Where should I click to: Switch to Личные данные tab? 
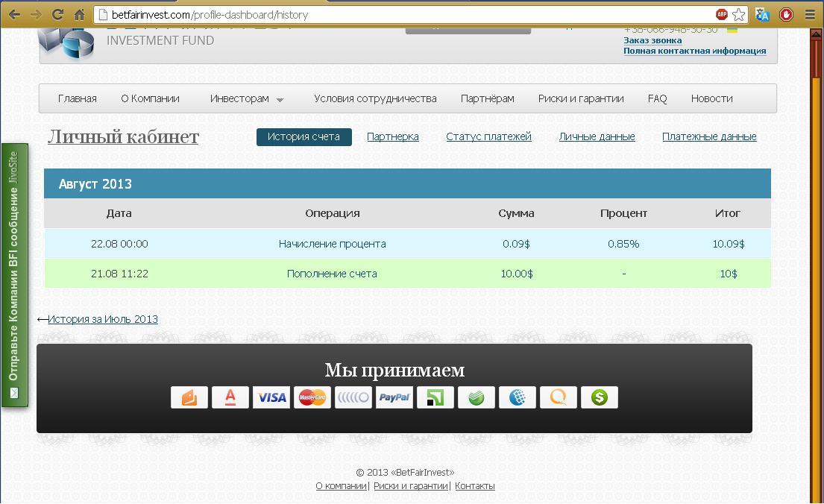[597, 136]
